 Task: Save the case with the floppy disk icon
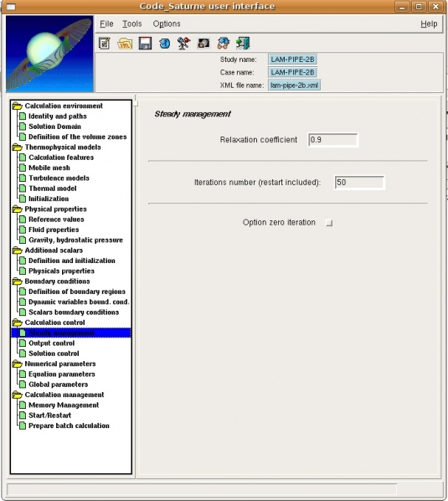145,43
